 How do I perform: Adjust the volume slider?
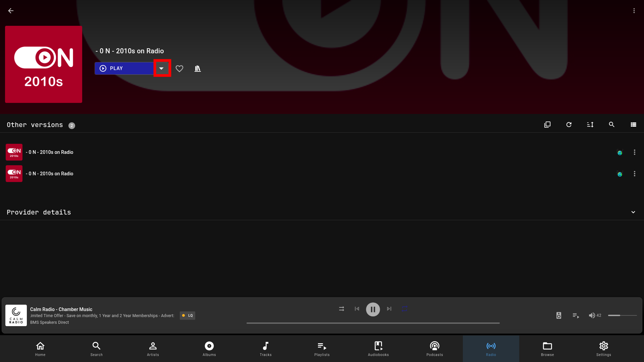623,315
